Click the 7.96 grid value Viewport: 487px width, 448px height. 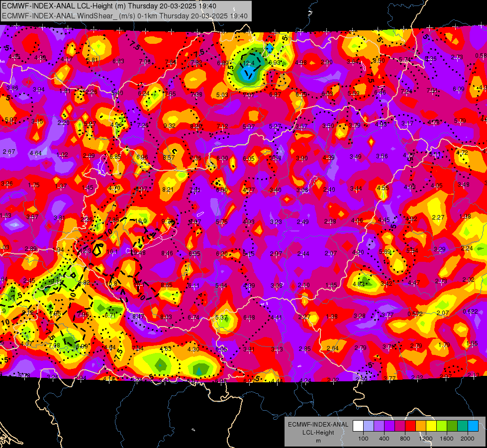(x=83, y=314)
